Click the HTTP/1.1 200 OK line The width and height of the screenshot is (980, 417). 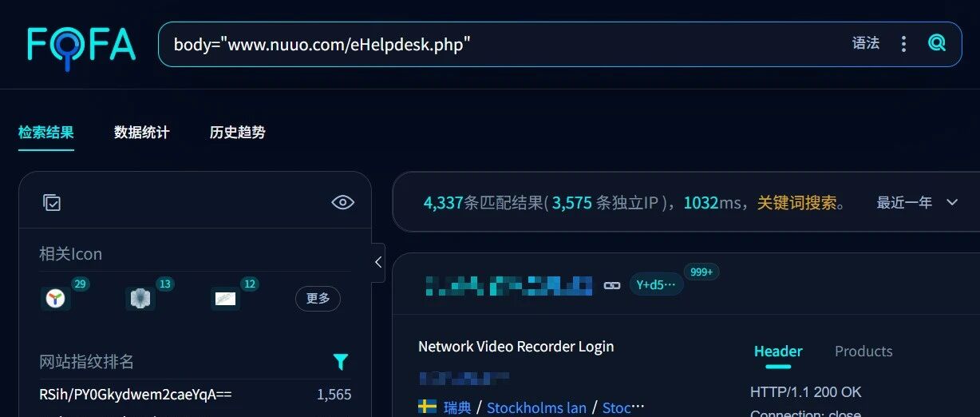point(806,392)
